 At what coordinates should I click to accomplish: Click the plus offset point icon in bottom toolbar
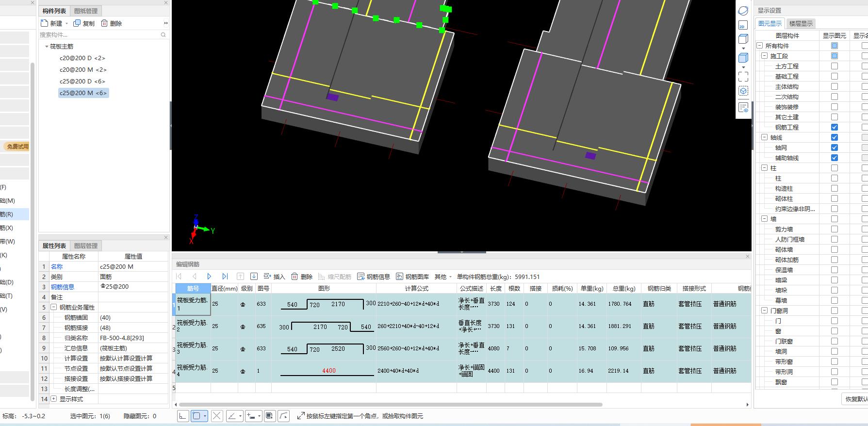(x=251, y=416)
